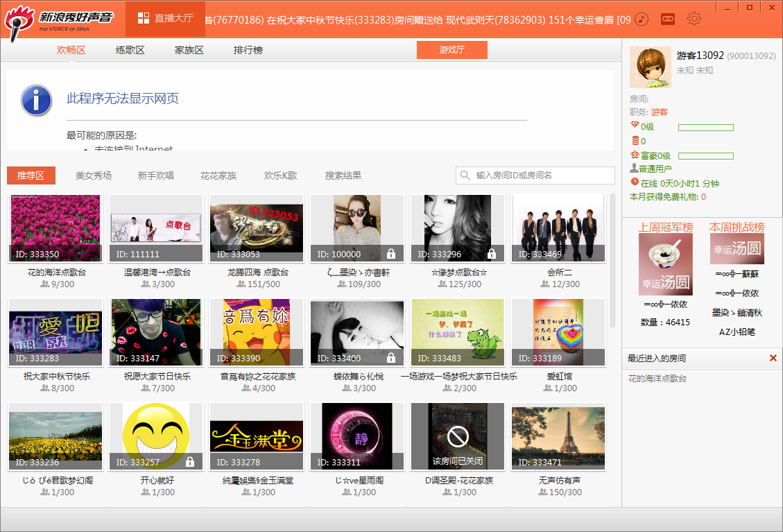This screenshot has width=783, height=532.
Task: Open room ID 333483 thumbnail
Action: 458,332
